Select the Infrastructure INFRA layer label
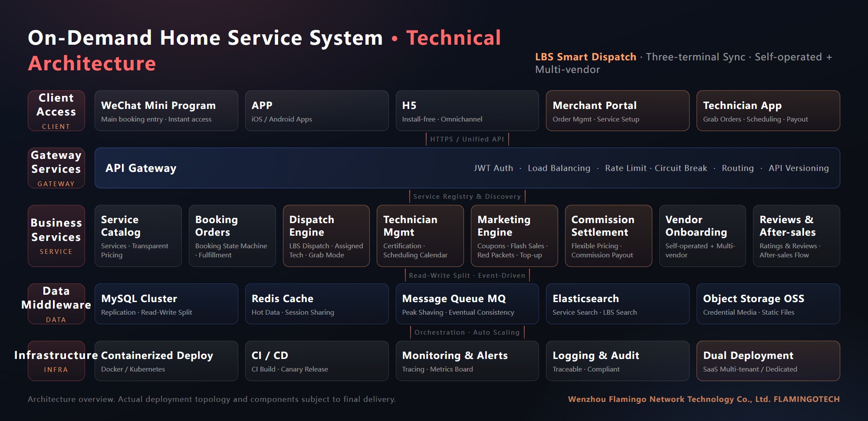 point(56,361)
